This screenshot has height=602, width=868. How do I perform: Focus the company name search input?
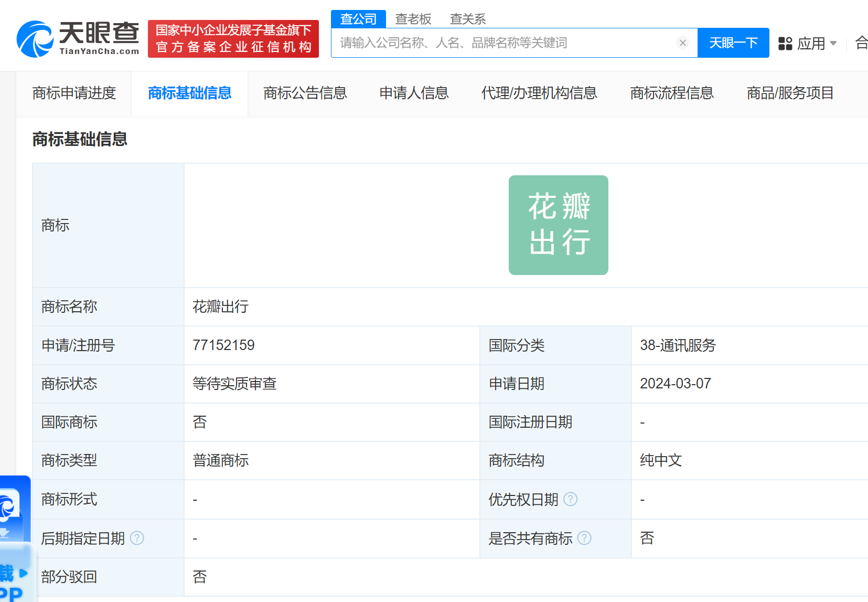point(503,43)
